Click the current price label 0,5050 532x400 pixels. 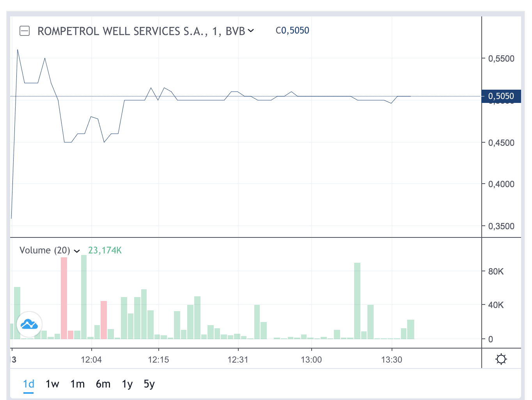501,96
